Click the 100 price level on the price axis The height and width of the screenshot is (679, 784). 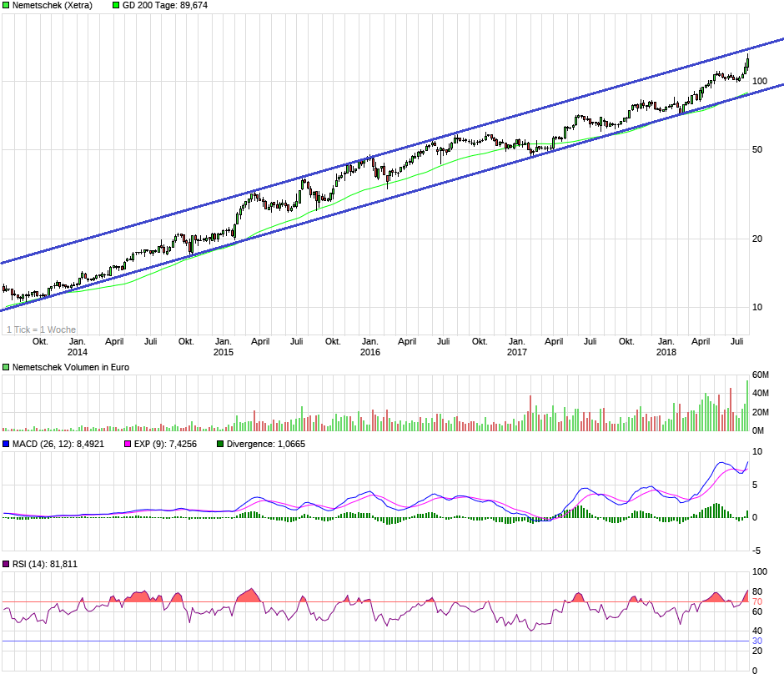760,81
